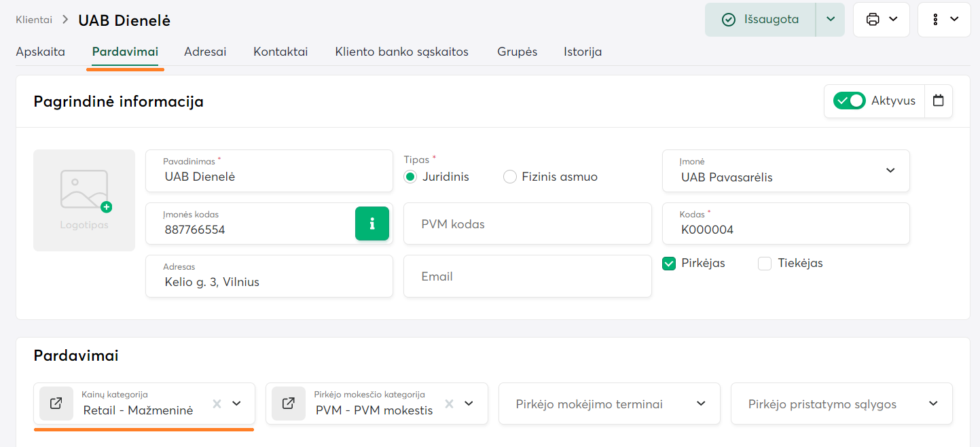This screenshot has height=447, width=980.
Task: Expand the Įmonė dropdown
Action: tap(890, 171)
